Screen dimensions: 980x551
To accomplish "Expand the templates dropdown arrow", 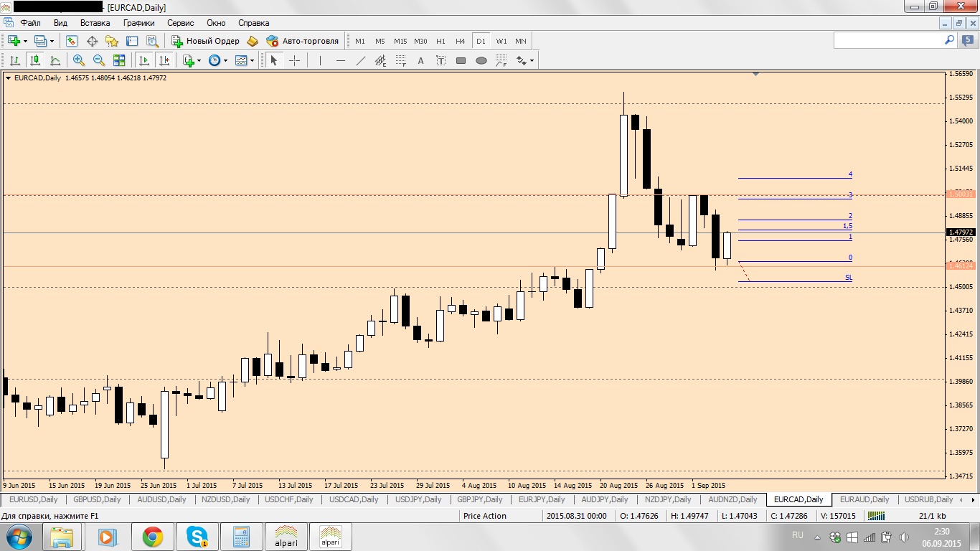I will 252,61.
